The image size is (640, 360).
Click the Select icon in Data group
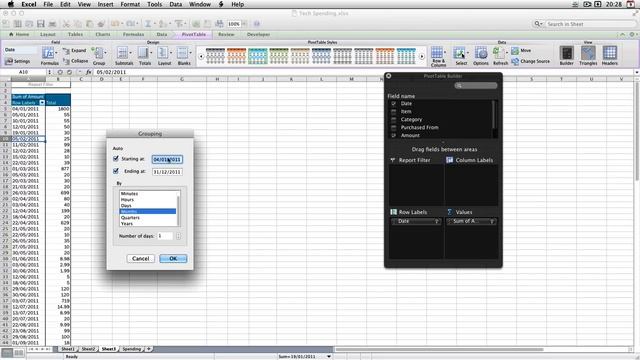459,53
